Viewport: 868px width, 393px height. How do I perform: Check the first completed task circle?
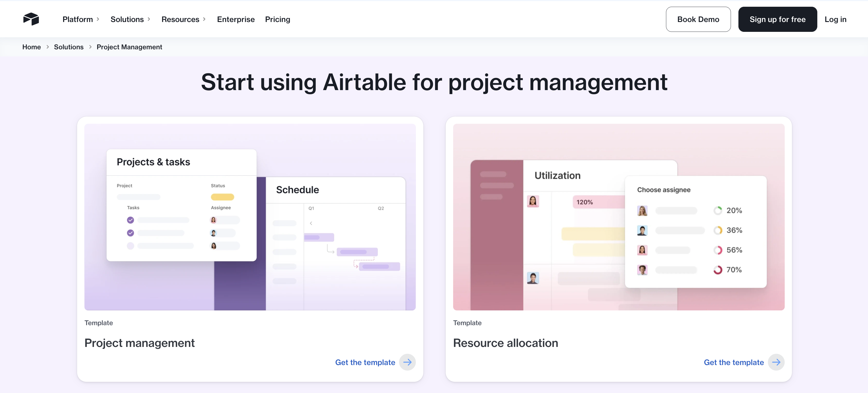pyautogui.click(x=131, y=220)
